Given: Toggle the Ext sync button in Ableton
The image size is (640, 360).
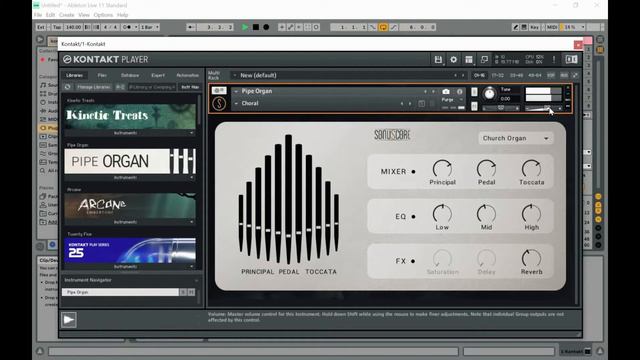Looking at the screenshot, I should [x=41, y=27].
